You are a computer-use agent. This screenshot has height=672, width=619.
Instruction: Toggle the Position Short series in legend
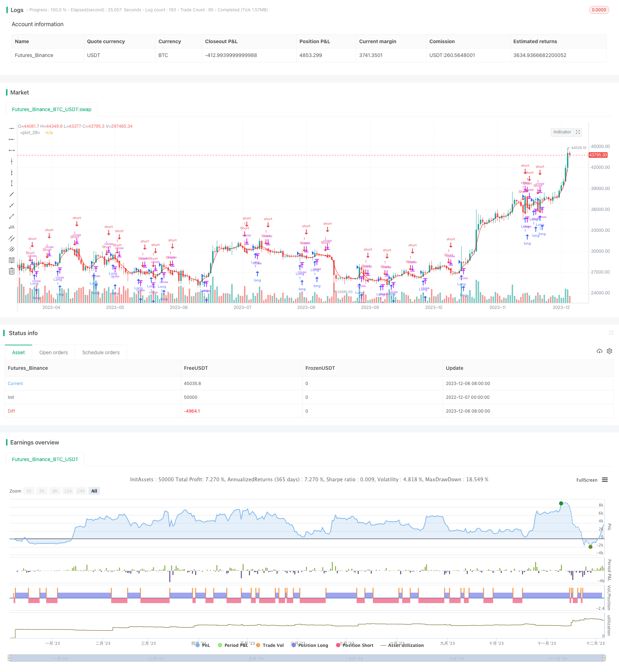355,645
